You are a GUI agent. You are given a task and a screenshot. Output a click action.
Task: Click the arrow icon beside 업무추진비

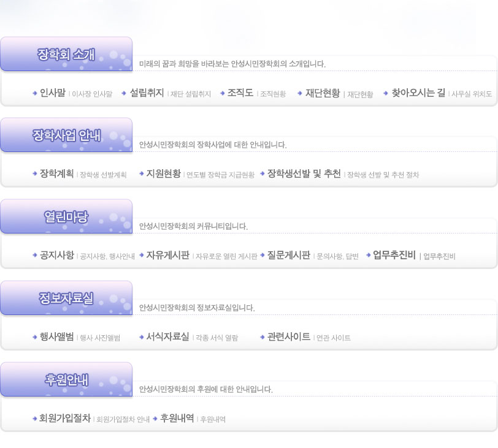[368, 256]
